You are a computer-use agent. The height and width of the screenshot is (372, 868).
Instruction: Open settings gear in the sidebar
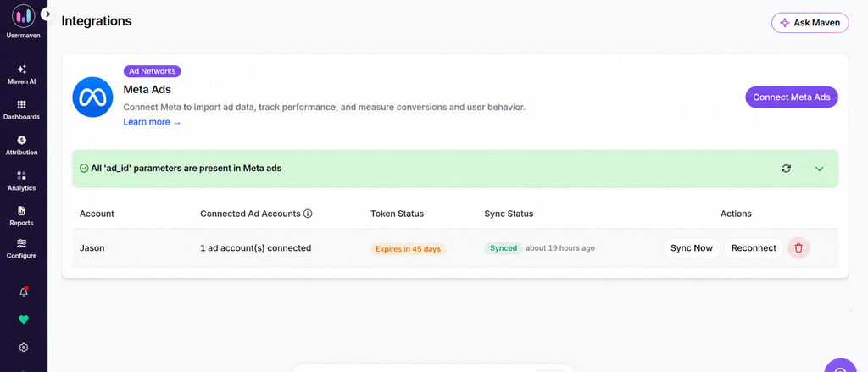coord(23,347)
